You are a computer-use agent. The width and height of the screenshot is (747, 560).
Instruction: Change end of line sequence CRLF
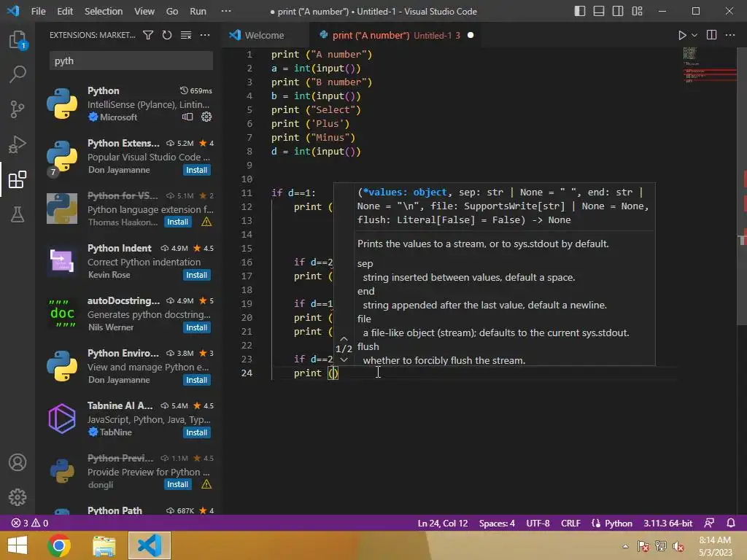pyautogui.click(x=570, y=523)
